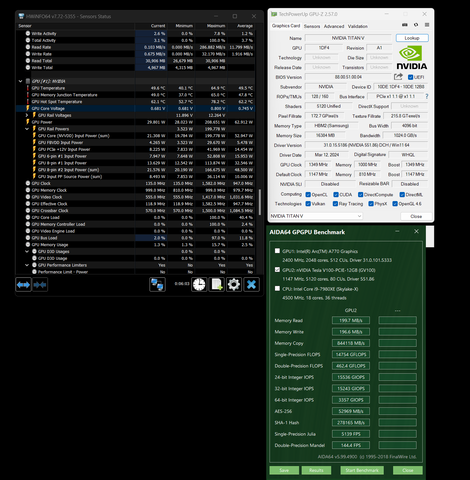
Task: Collapse GPU Performance Limiters group
Action: [27, 265]
